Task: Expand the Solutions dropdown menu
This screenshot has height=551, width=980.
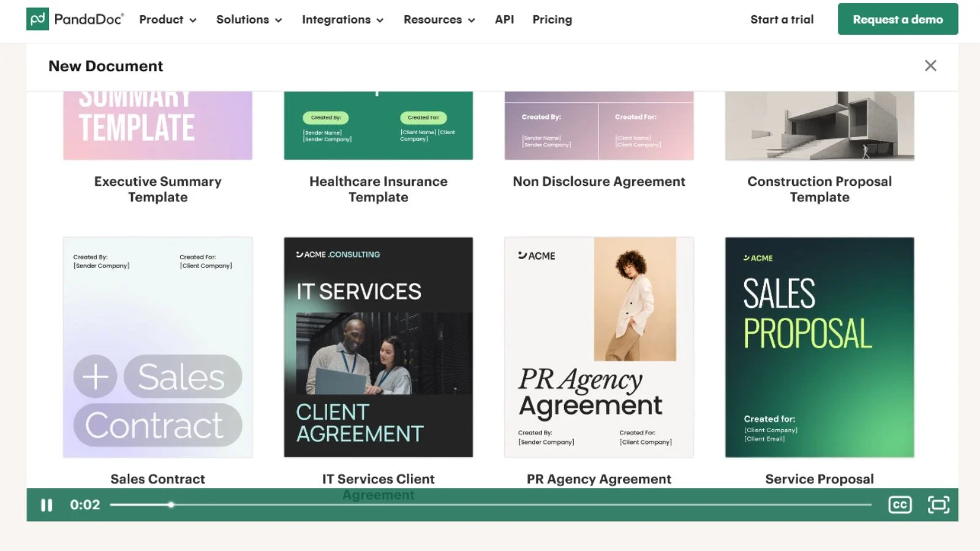Action: coord(249,20)
